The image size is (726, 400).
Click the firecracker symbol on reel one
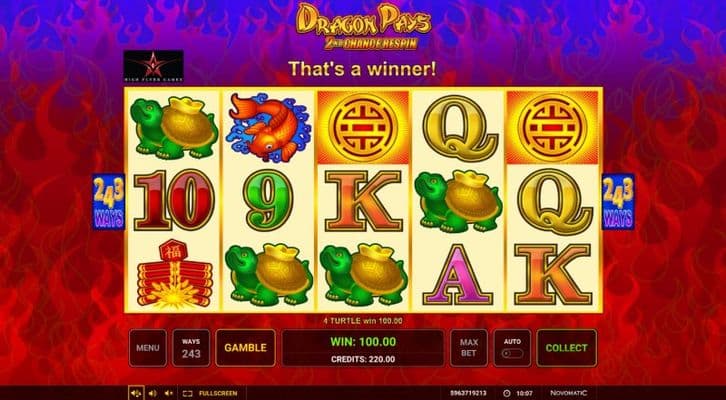[x=174, y=274]
